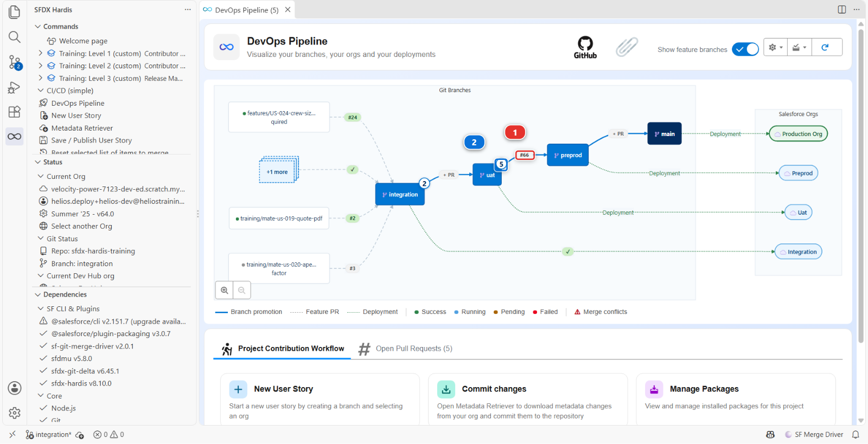This screenshot has height=444, width=868.
Task: Run DevOps Pipeline command in the sidebar
Action: pyautogui.click(x=78, y=103)
